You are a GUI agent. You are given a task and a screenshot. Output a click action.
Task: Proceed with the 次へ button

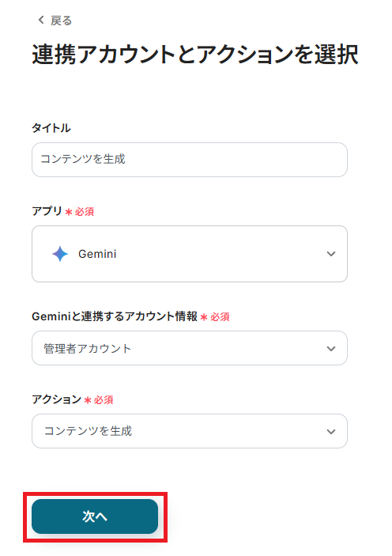pos(95,516)
